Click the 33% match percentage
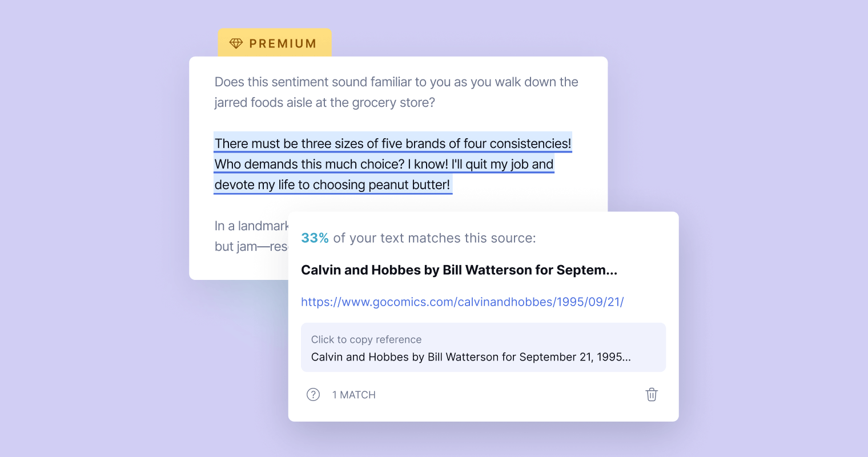868x457 pixels. 315,238
